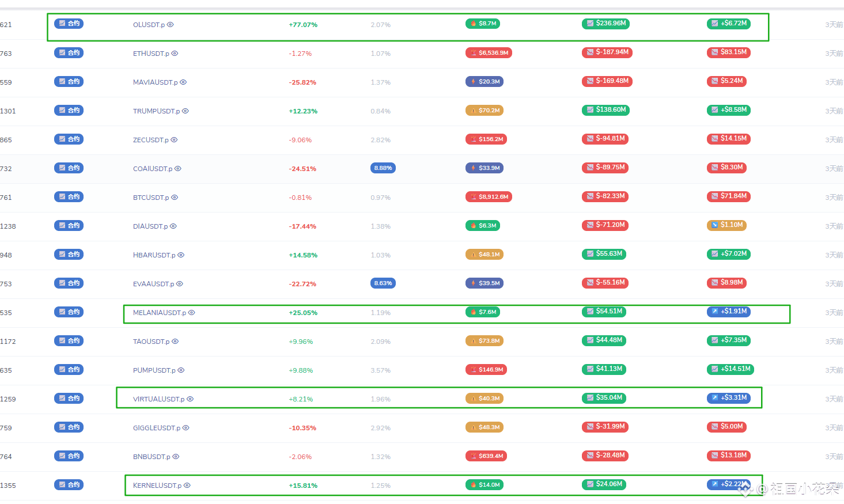Viewport: 844px width, 504px height.
Task: Click the +$14.51M green badge for PUMPUSDT.p
Action: click(731, 369)
